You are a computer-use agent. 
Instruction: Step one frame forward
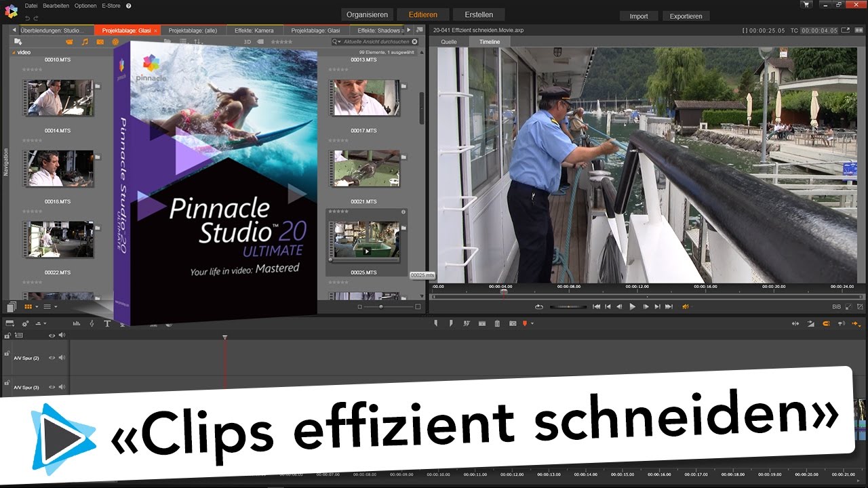point(646,307)
